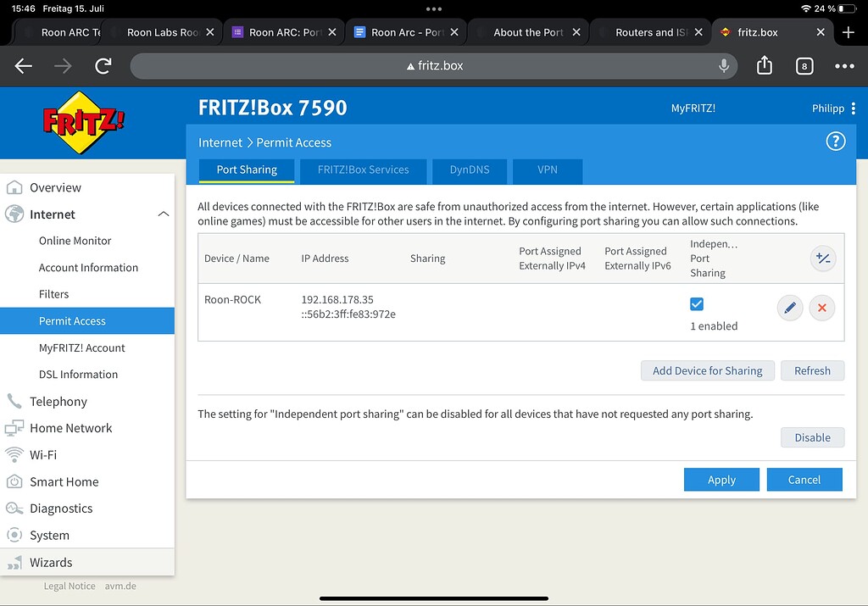Open the MyFRITZ! header link
This screenshot has width=868, height=606.
pyautogui.click(x=693, y=108)
